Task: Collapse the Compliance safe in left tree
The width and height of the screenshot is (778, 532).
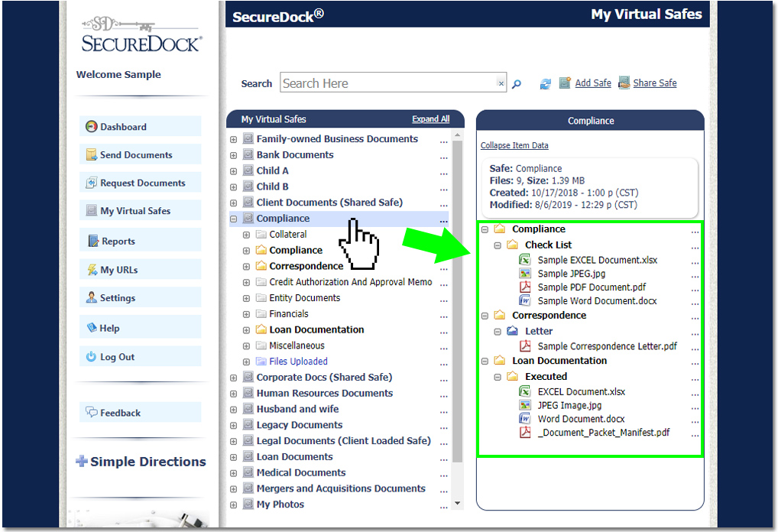Action: [x=233, y=219]
